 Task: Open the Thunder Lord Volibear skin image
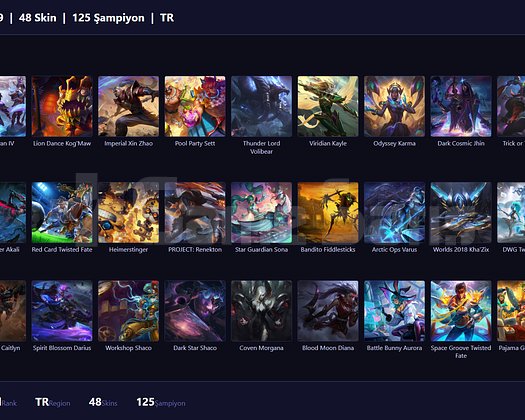261,106
